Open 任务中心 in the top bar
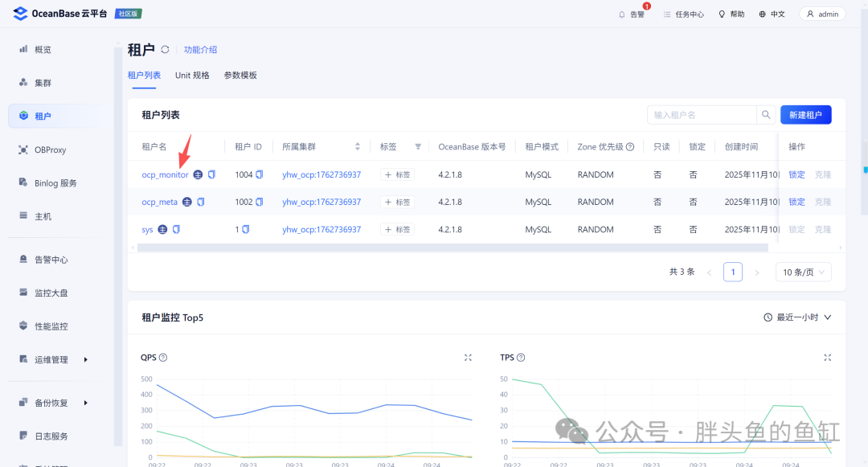This screenshot has height=467, width=868. [684, 14]
